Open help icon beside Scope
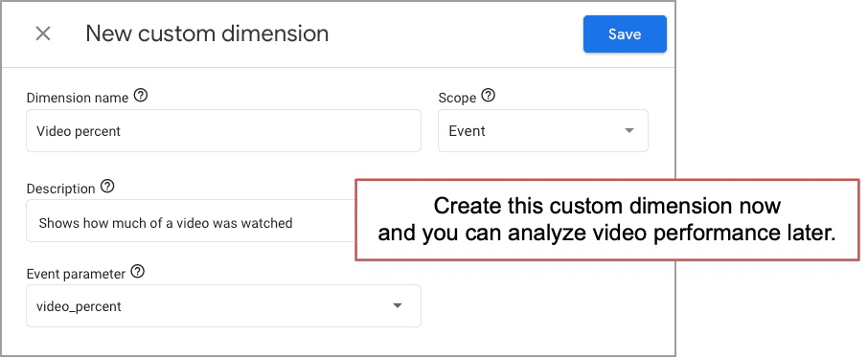 (489, 96)
